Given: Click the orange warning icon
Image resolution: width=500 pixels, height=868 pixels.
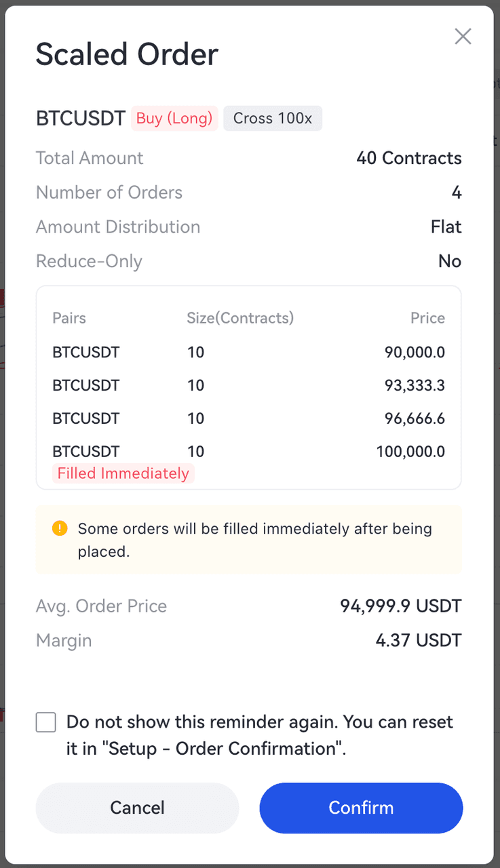Looking at the screenshot, I should click(60, 528).
